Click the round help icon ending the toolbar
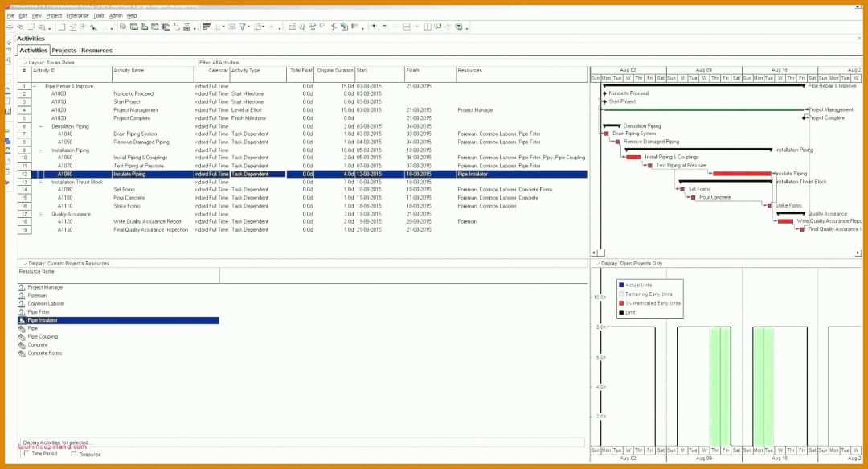The image size is (868, 469). point(459,27)
